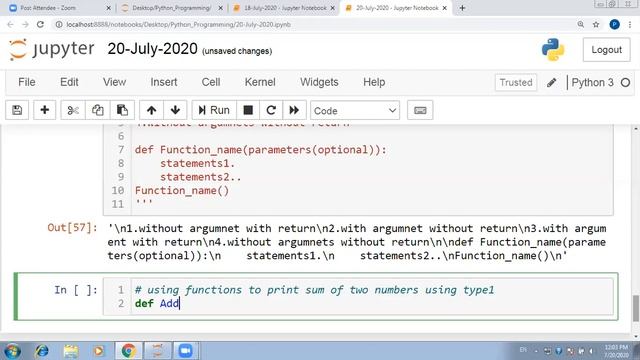Screen dimensions: 640x360
Task: Click the pencil edit mode indicator
Action: pyautogui.click(x=551, y=82)
